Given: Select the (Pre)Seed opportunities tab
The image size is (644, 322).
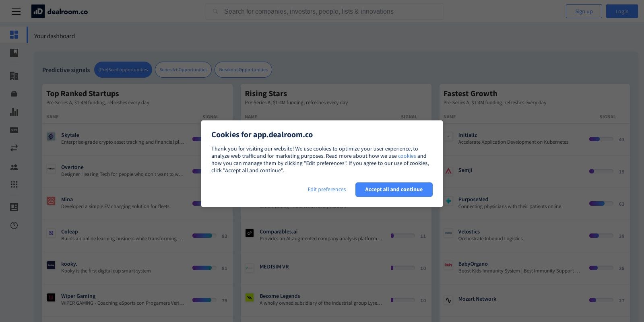Looking at the screenshot, I should tap(123, 70).
